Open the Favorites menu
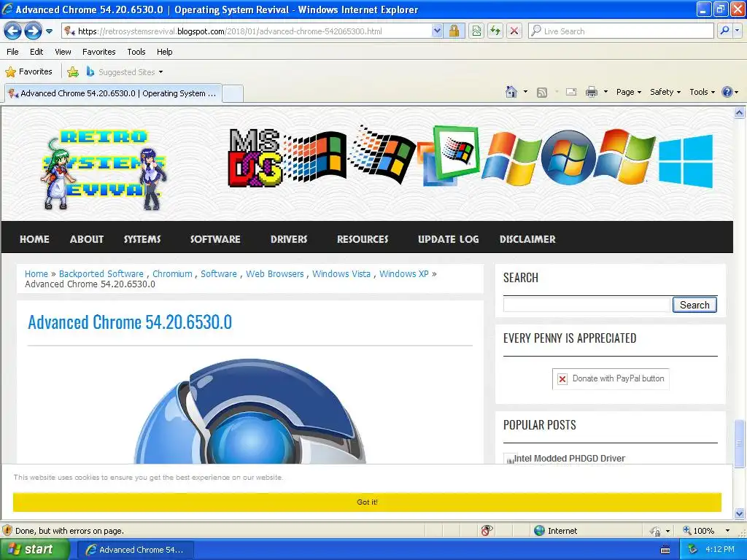 click(x=98, y=52)
